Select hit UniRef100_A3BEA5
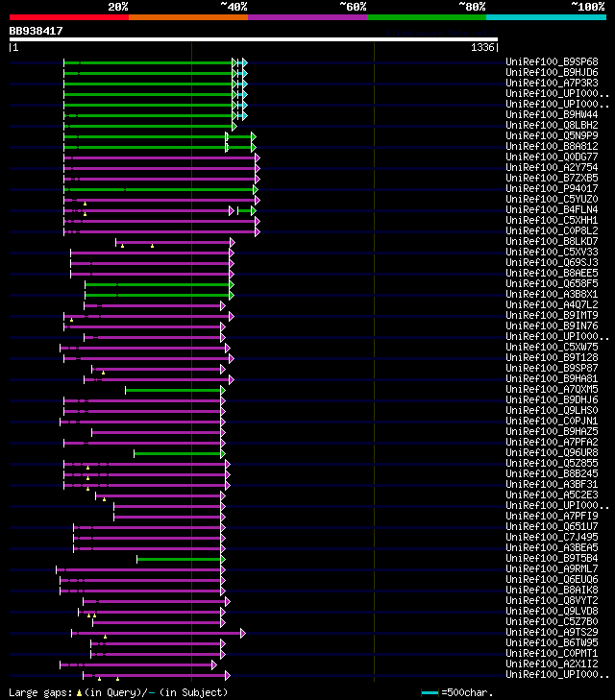 [552, 547]
